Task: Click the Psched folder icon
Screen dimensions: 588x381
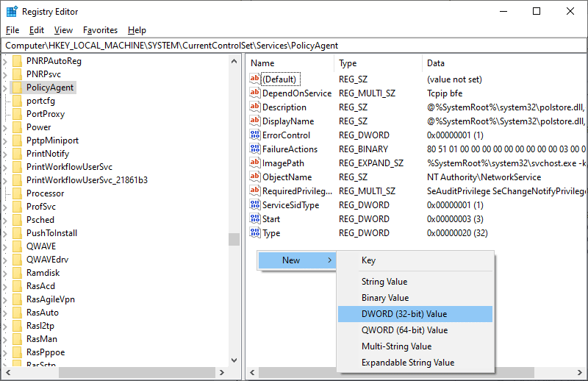Action: tap(17, 220)
